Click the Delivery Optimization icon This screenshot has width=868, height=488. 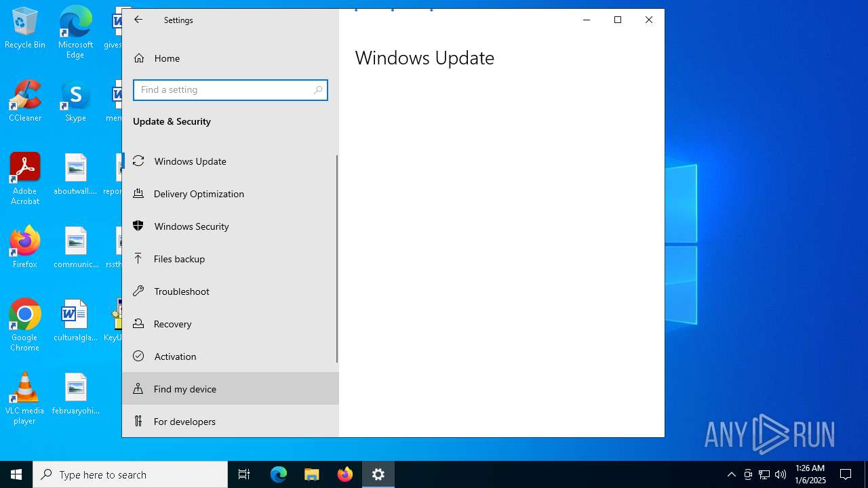pos(138,194)
